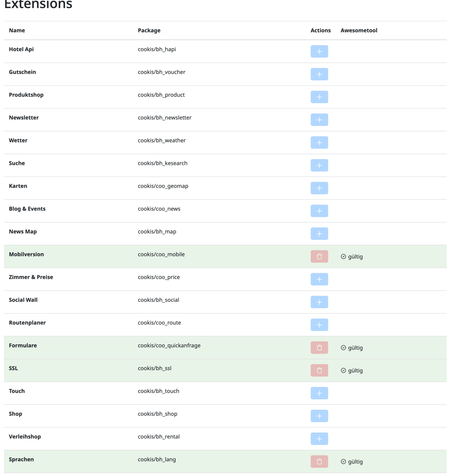Remove the Mobilversion extension
This screenshot has width=449, height=476.
click(x=319, y=257)
